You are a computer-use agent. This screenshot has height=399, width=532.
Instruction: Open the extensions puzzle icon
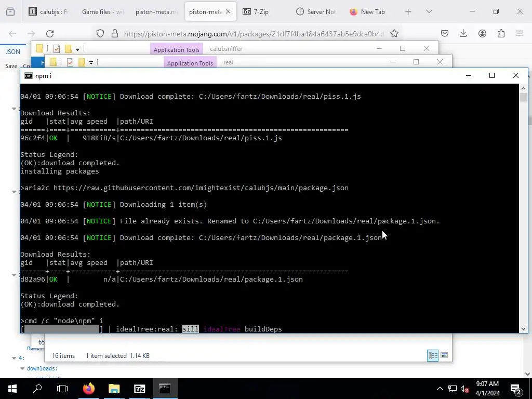click(501, 33)
